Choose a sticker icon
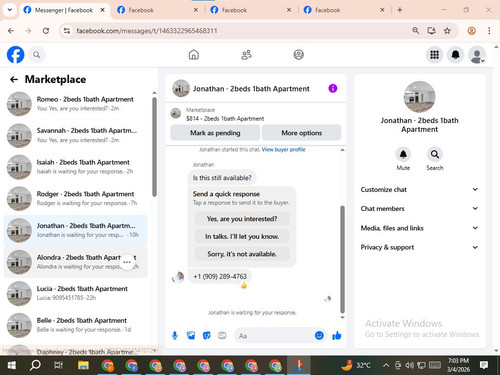 (207, 335)
